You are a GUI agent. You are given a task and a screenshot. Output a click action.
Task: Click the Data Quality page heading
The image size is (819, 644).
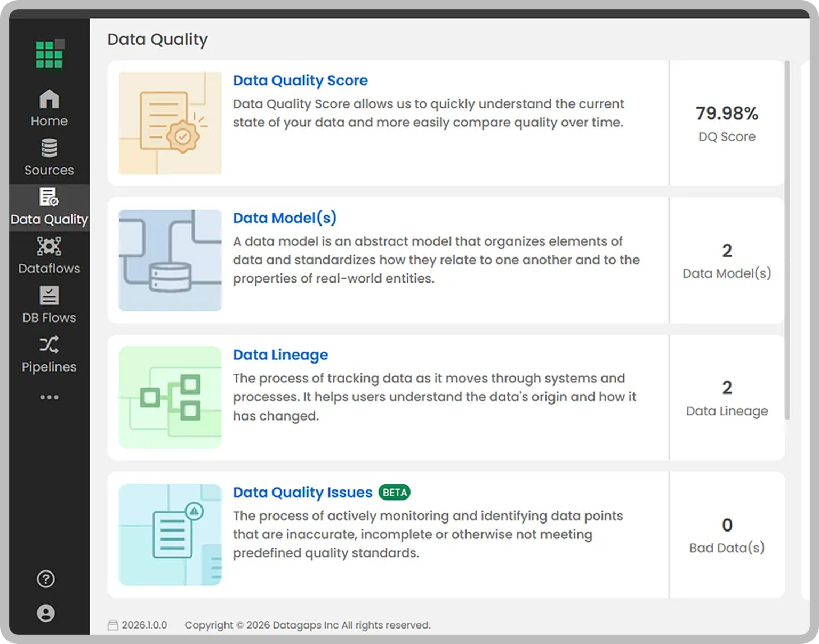click(x=157, y=39)
